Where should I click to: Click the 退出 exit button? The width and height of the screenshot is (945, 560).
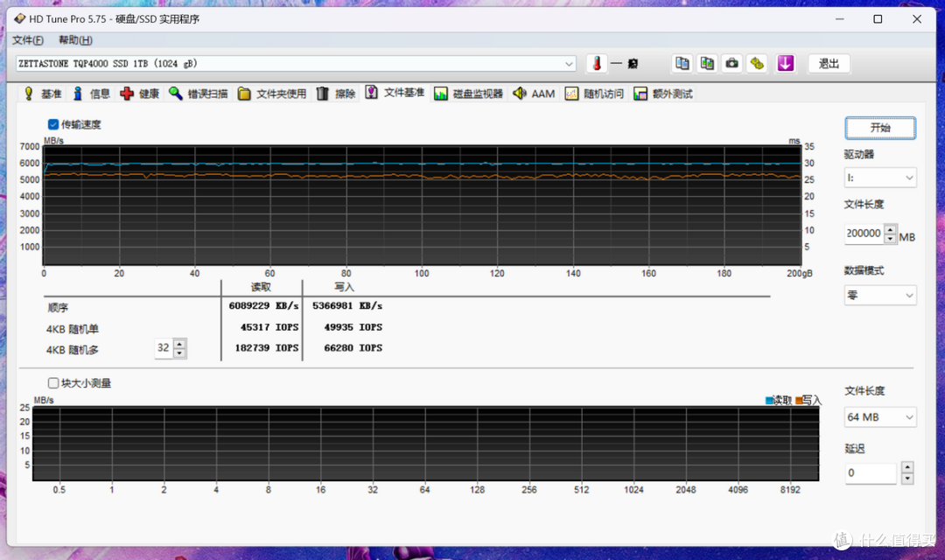tap(829, 63)
